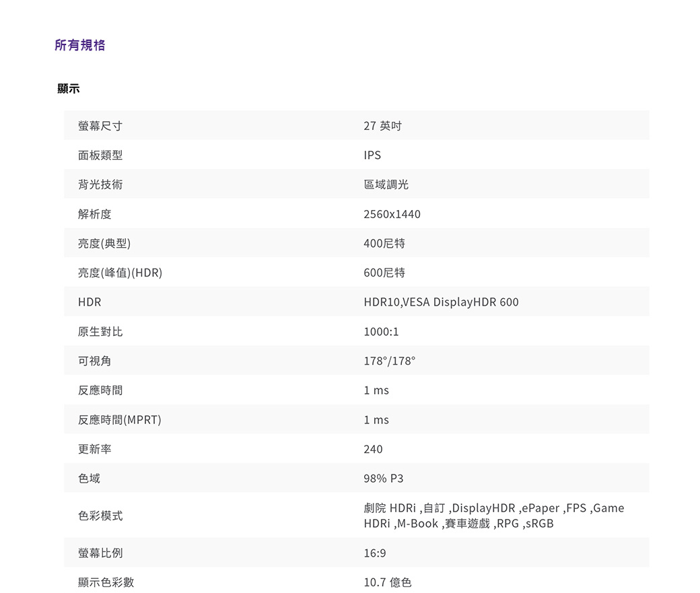Viewport: 700px width, 593px height.
Task: Click the 背光技術 row label
Action: pyautogui.click(x=100, y=184)
